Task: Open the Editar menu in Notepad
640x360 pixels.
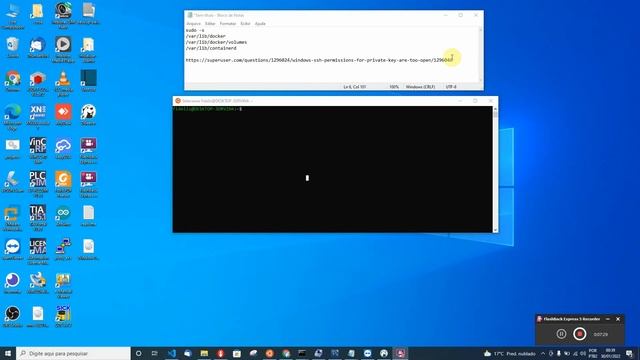Action: [x=210, y=24]
